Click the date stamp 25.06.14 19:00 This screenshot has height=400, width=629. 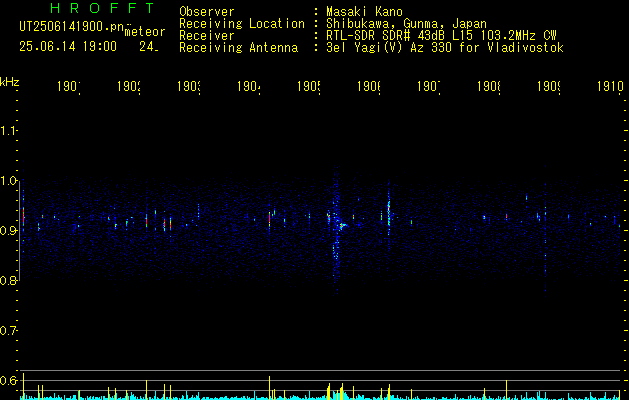pyautogui.click(x=68, y=47)
